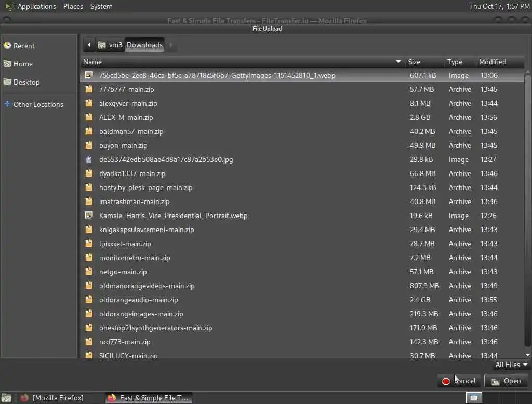Viewport: 532px width, 404px height.
Task: Select the ALEX-M-main.zip file name
Action: coord(126,117)
